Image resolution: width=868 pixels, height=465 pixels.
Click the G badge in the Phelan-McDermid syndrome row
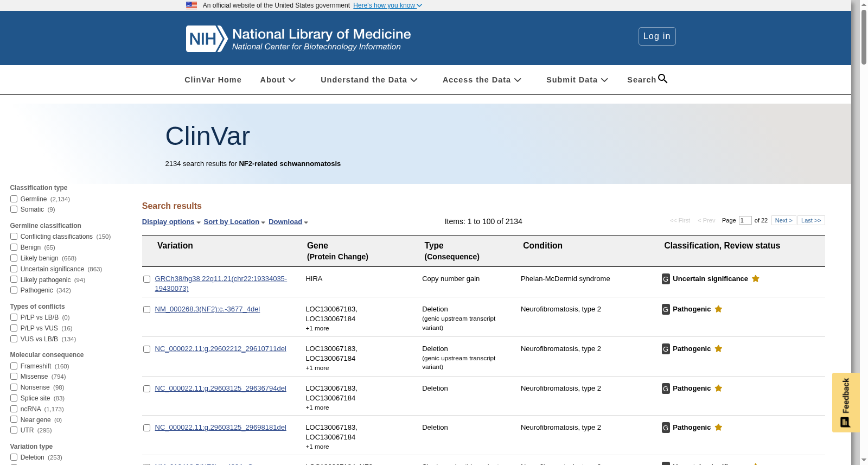coord(666,279)
